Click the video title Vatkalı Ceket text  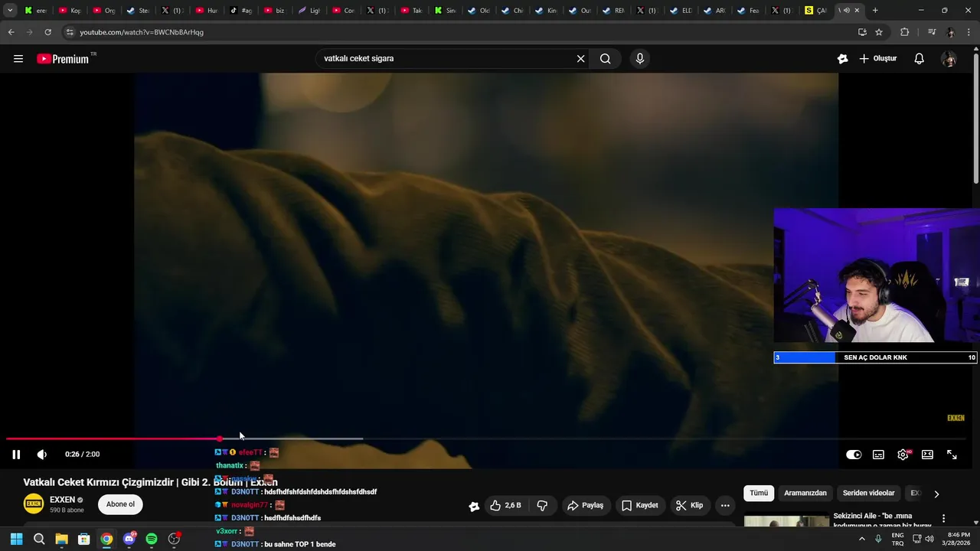tap(150, 483)
